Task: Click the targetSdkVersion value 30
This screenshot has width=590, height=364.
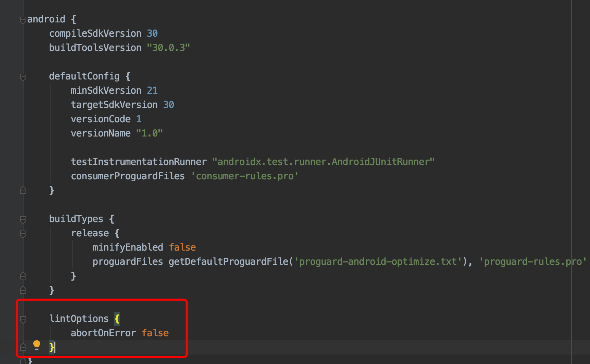Action: click(x=169, y=105)
